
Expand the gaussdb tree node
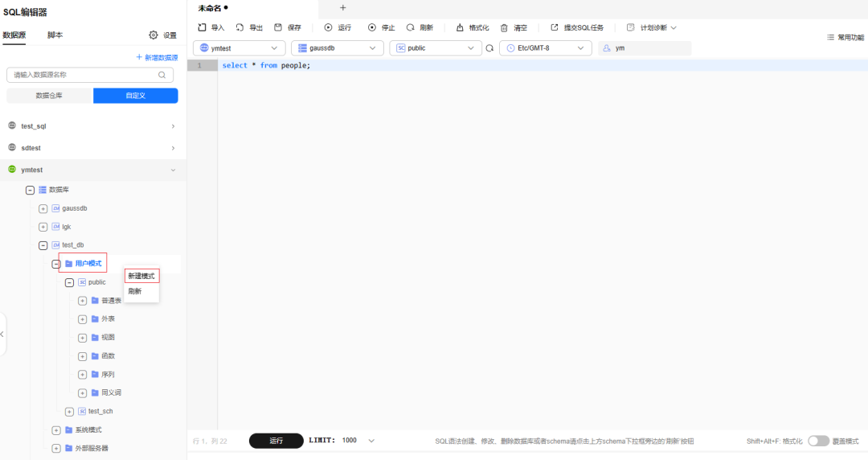tap(43, 209)
